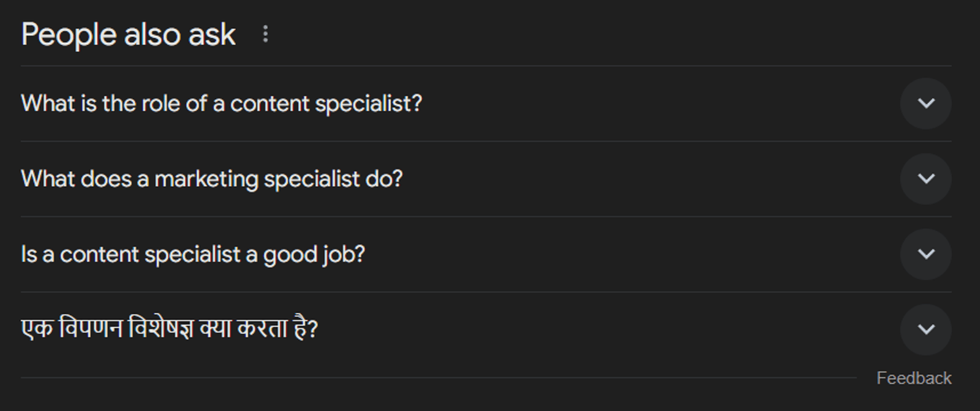The image size is (980, 411).
Task: Open 'Is a content specialist a good job?'
Action: pyautogui.click(x=193, y=254)
